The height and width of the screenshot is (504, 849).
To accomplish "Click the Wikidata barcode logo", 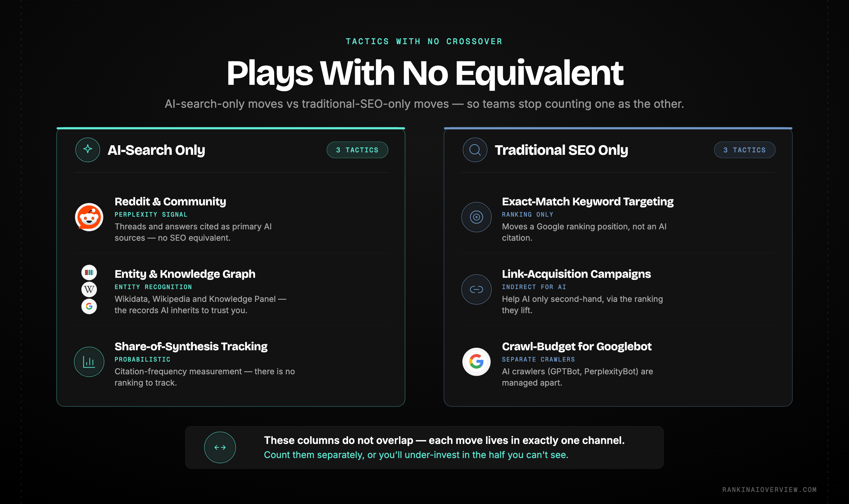I will point(89,272).
